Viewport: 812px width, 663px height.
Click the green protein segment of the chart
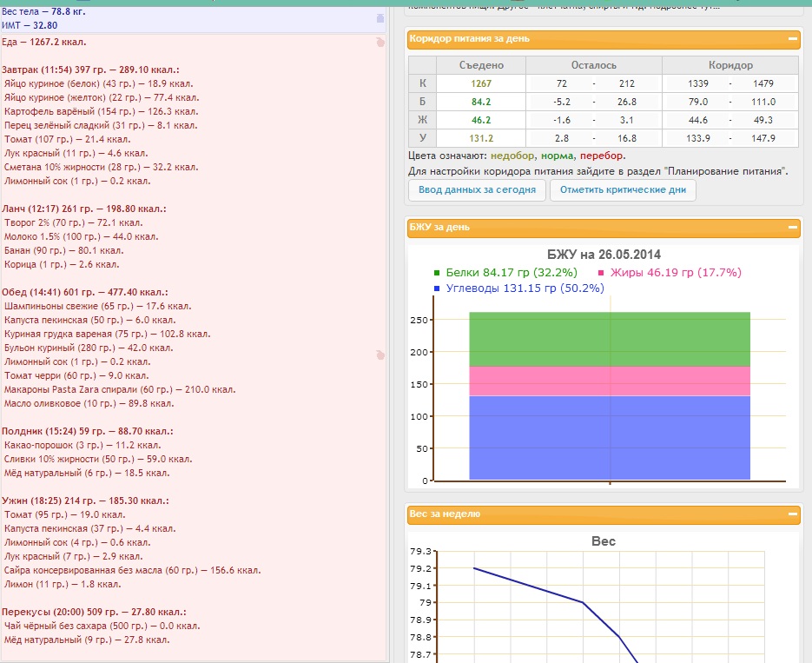pyautogui.click(x=610, y=339)
